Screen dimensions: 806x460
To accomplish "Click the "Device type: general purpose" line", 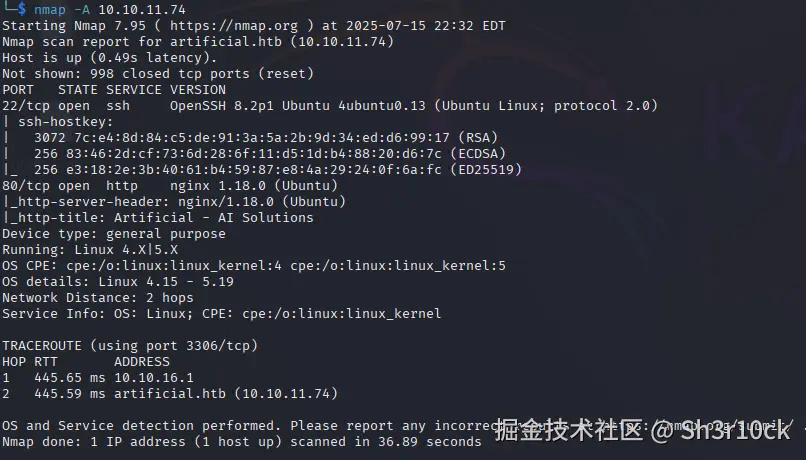I will (x=113, y=233).
